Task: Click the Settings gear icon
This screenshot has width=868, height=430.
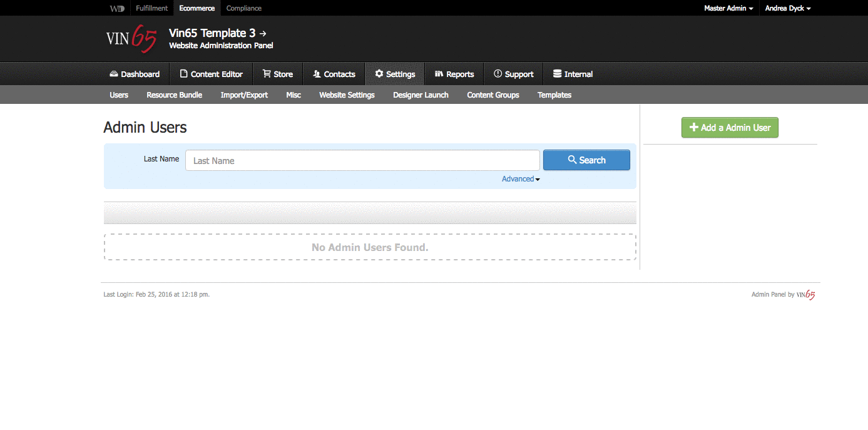Action: [x=379, y=74]
